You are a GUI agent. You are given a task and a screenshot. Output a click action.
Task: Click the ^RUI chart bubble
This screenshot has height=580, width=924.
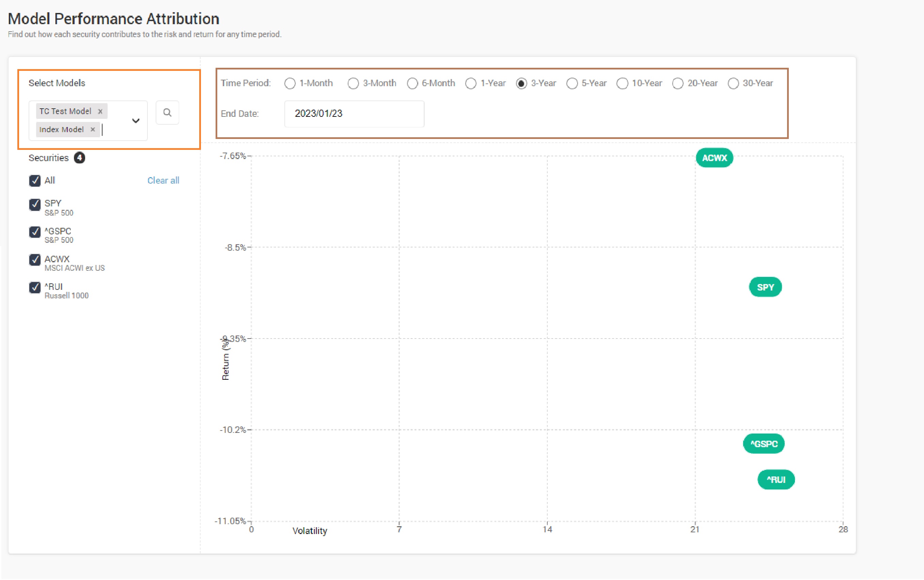pyautogui.click(x=776, y=480)
